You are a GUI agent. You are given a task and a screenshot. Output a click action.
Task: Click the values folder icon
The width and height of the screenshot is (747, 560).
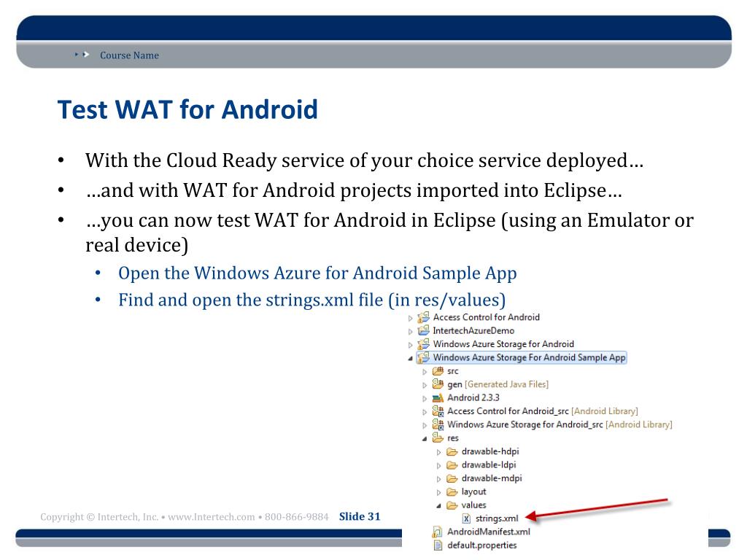point(452,505)
